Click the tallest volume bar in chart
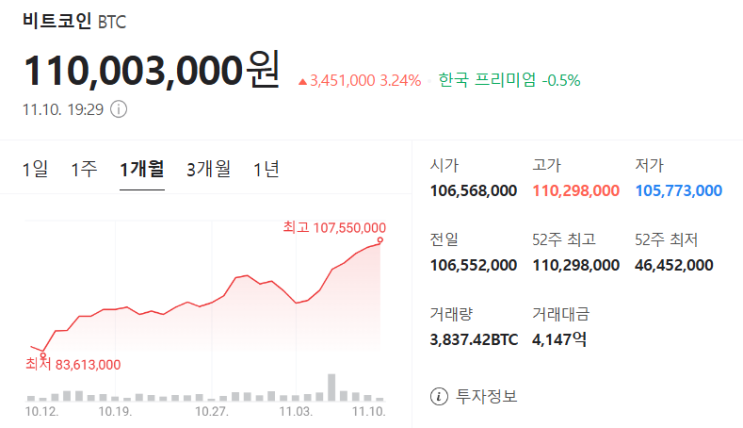The width and height of the screenshot is (743, 428). tap(332, 387)
